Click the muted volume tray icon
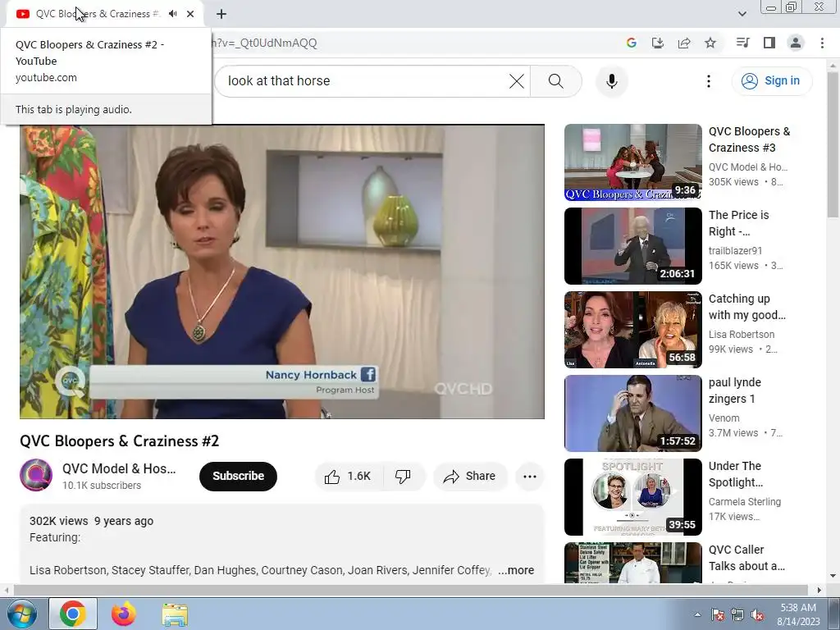Image resolution: width=840 pixels, height=630 pixels. [757, 614]
